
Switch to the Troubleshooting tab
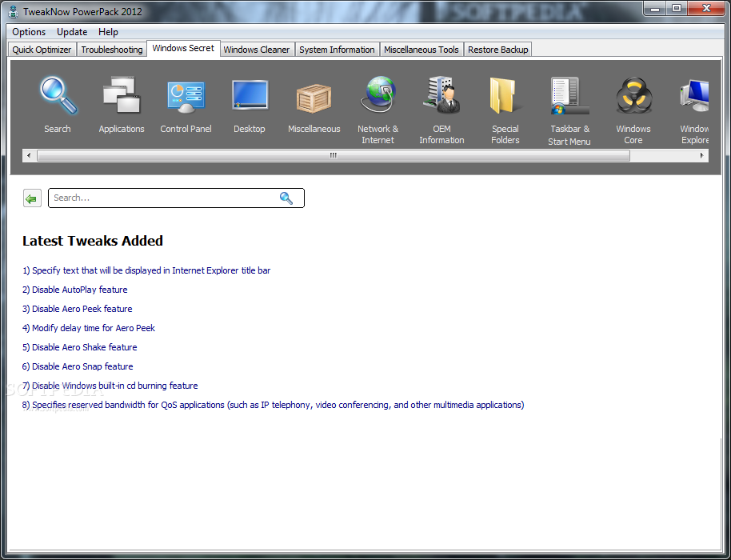[x=111, y=50]
